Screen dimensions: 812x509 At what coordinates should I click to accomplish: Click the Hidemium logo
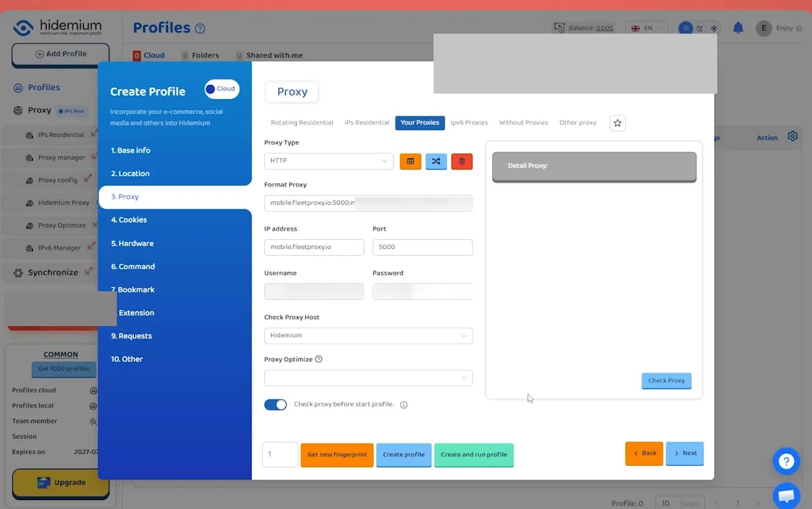57,28
